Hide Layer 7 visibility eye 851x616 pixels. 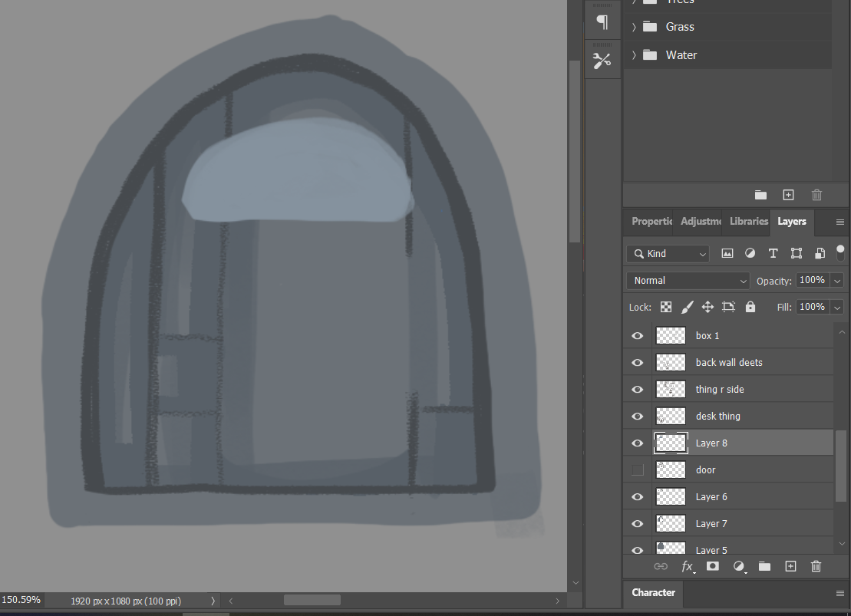pos(637,524)
